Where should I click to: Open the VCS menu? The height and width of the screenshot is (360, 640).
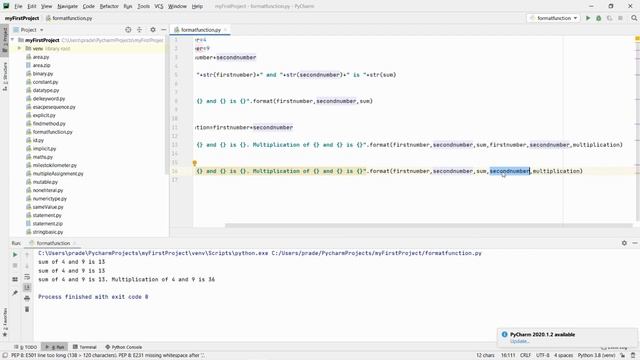[159, 6]
